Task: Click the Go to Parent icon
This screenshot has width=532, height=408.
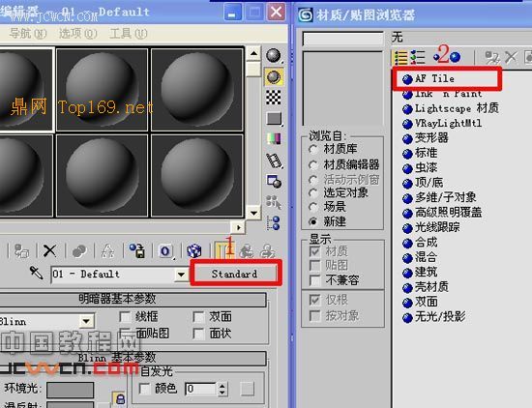Action: coord(247,251)
